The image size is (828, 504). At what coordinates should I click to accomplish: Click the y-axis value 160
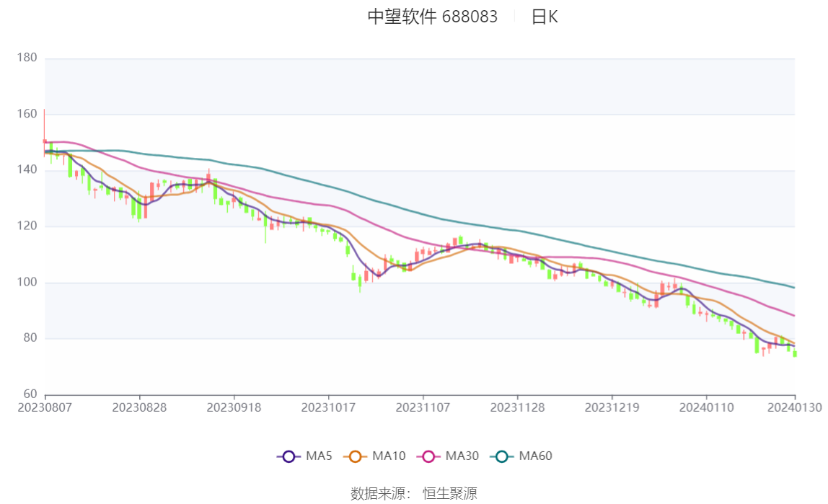click(27, 114)
